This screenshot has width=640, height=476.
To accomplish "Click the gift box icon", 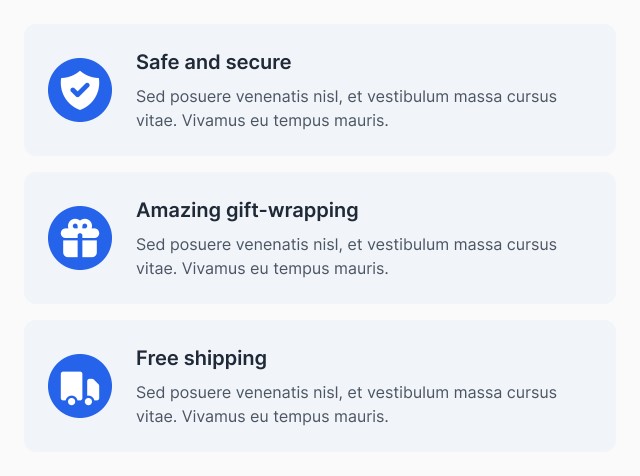I will 80,238.
